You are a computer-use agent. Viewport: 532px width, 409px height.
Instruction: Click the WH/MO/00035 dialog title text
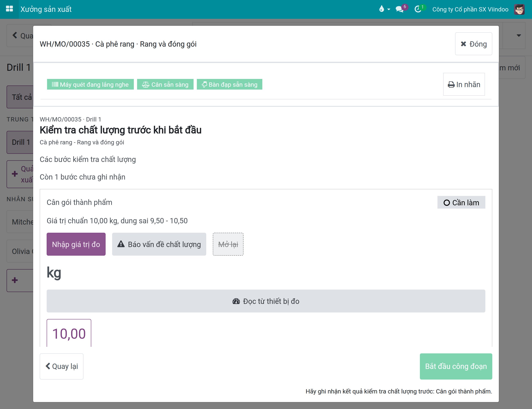coord(118,44)
